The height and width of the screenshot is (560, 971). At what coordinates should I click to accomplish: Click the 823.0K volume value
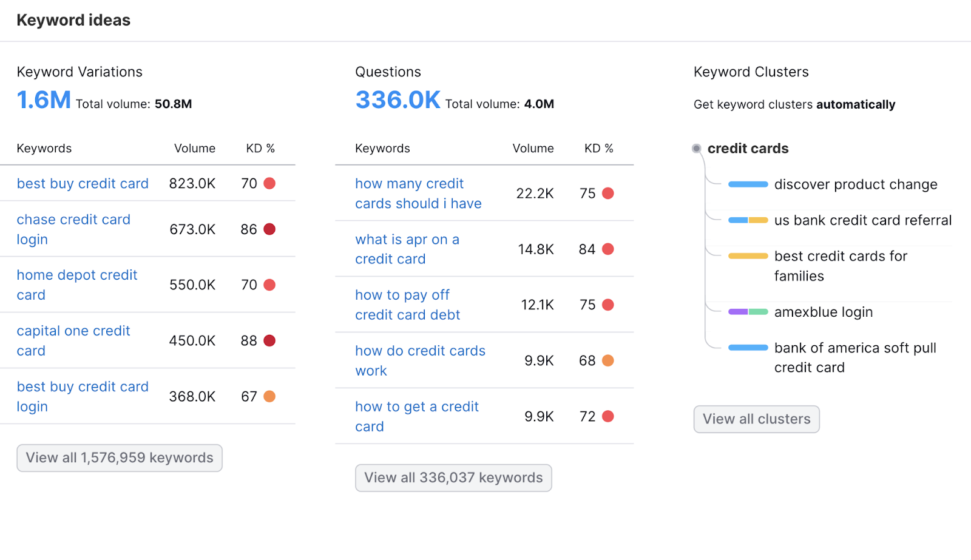192,183
